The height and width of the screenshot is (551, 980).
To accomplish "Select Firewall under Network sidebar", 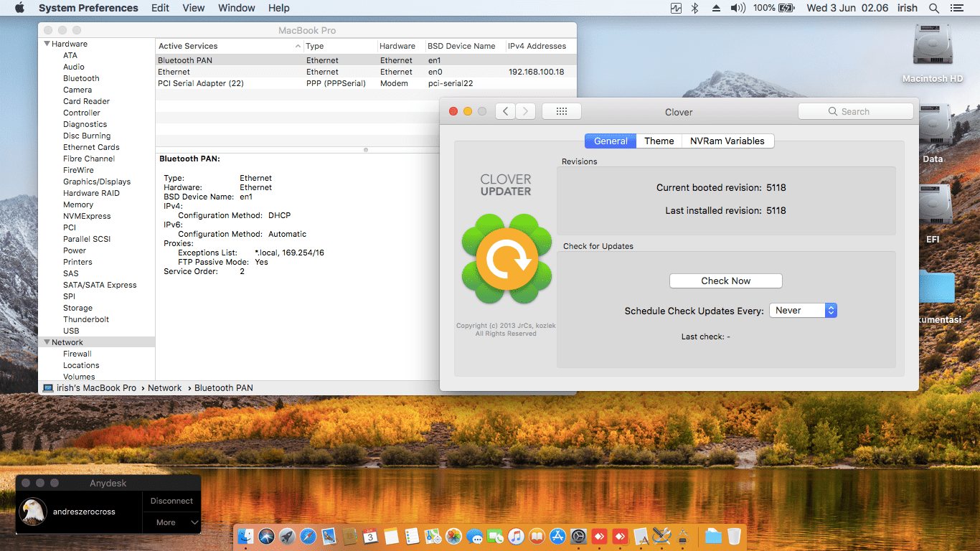I will pyautogui.click(x=77, y=354).
